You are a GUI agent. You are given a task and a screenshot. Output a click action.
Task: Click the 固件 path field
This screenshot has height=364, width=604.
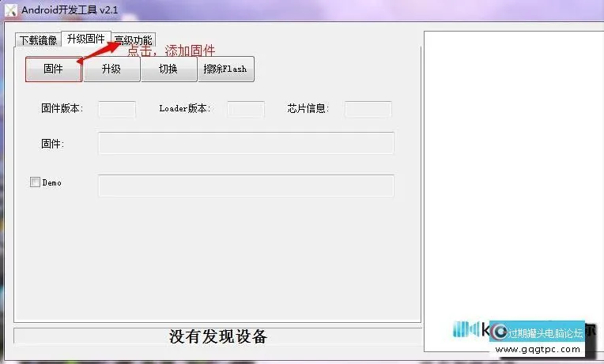(246, 143)
